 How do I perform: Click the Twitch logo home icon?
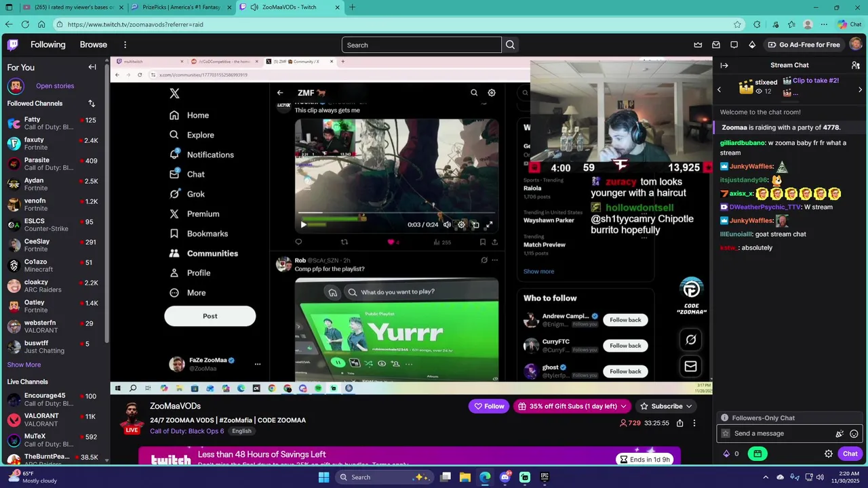pyautogui.click(x=13, y=45)
